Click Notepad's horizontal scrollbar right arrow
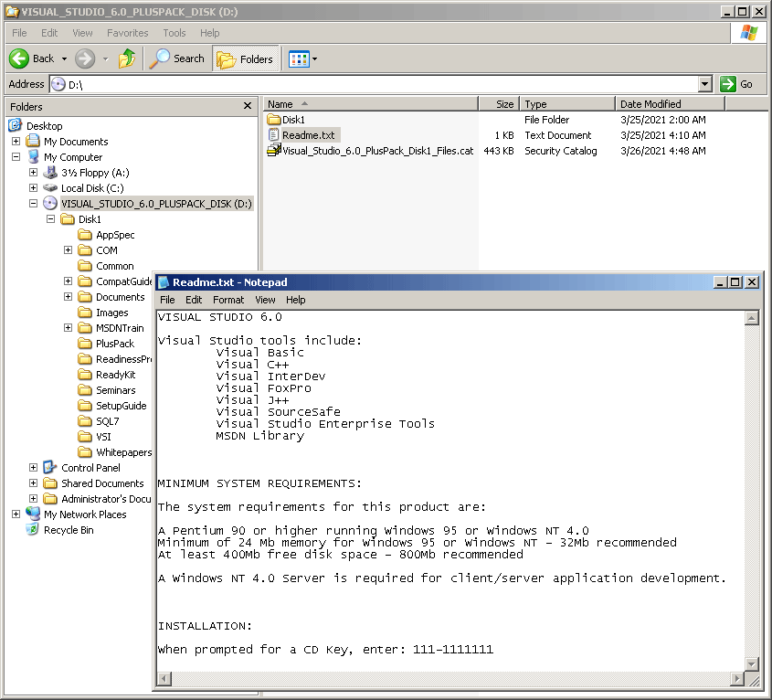Viewport: 772px width, 700px height. click(736, 679)
